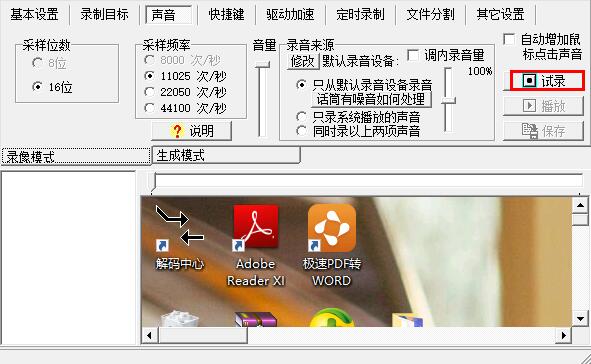
Task: Enable 自动增加鼠标点击声音 checkbox
Action: [509, 39]
